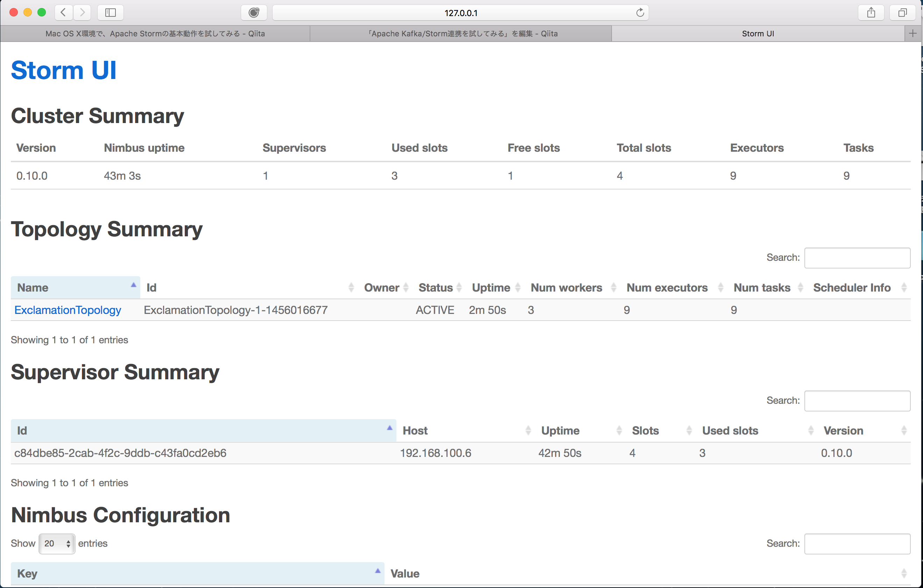Open the Share menu in Safari
This screenshot has height=588, width=923.
871,12
